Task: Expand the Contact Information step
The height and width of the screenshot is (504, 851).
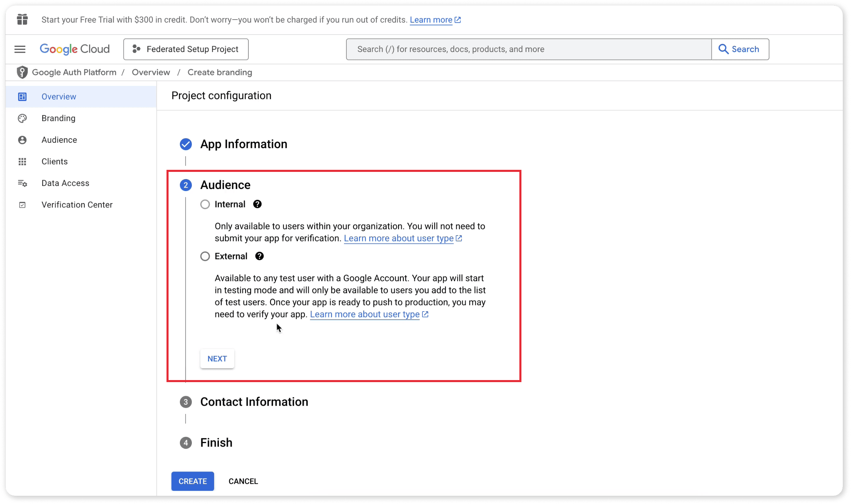Action: tap(254, 402)
